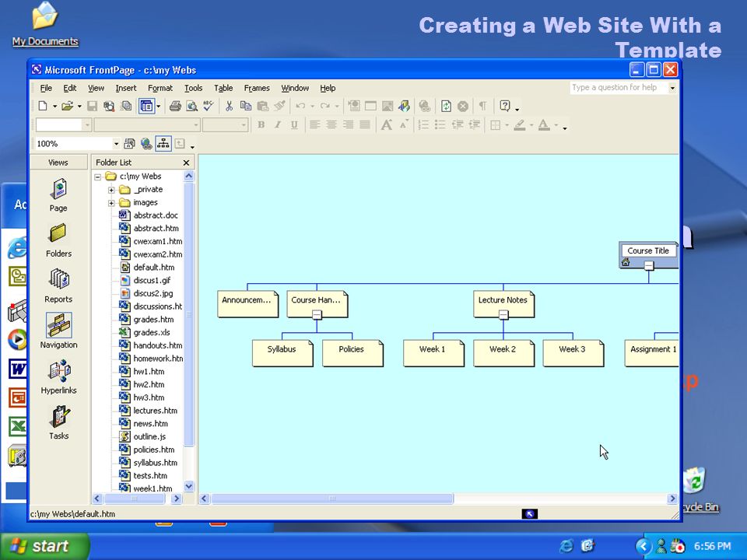This screenshot has height=560, width=747.
Task: Expand the _private folder
Action: [x=111, y=190]
